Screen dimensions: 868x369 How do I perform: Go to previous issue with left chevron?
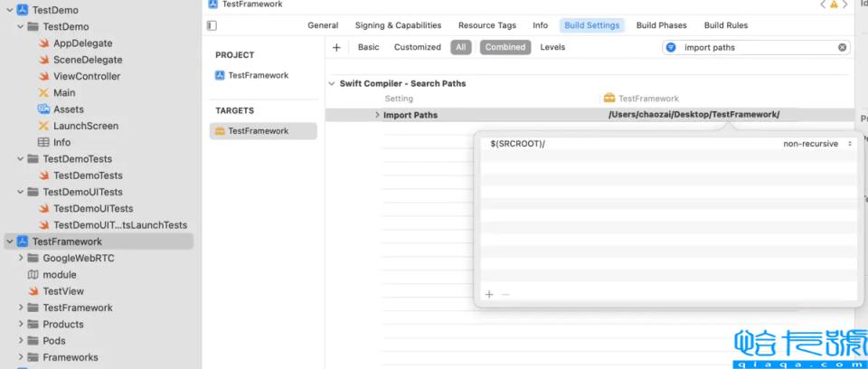823,5
